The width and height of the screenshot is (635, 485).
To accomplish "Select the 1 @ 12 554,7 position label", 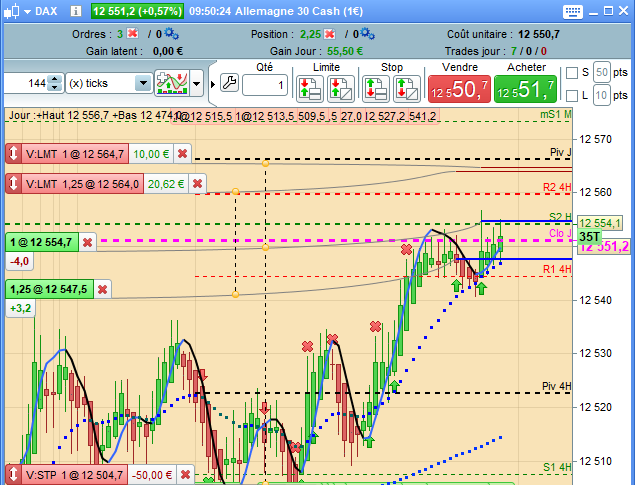I will tap(42, 242).
